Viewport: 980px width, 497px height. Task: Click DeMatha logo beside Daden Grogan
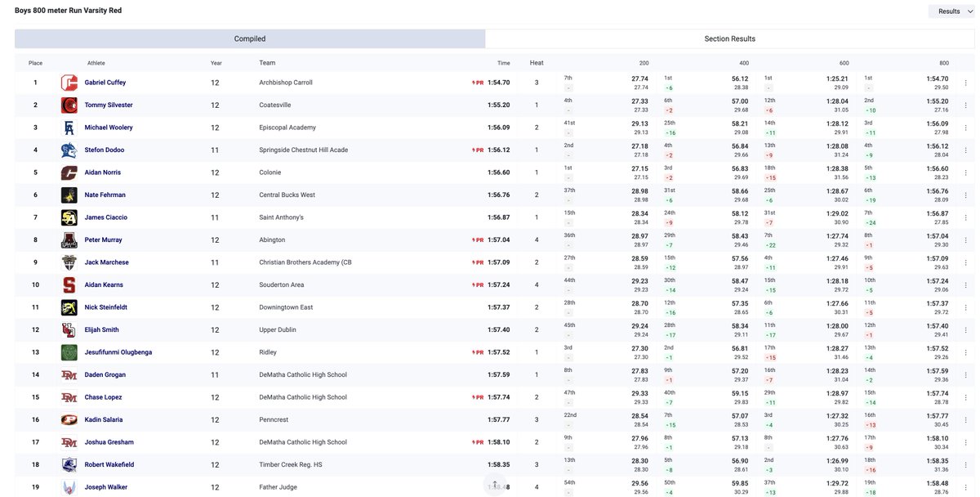[69, 375]
